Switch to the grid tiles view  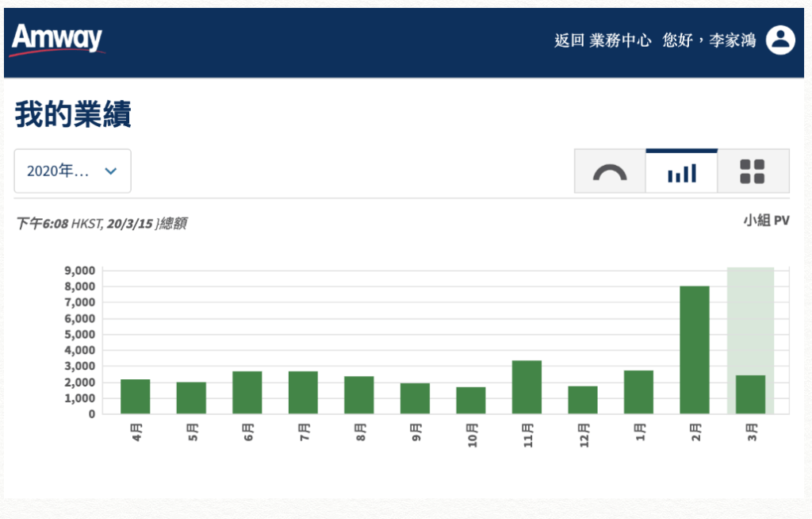tap(753, 171)
